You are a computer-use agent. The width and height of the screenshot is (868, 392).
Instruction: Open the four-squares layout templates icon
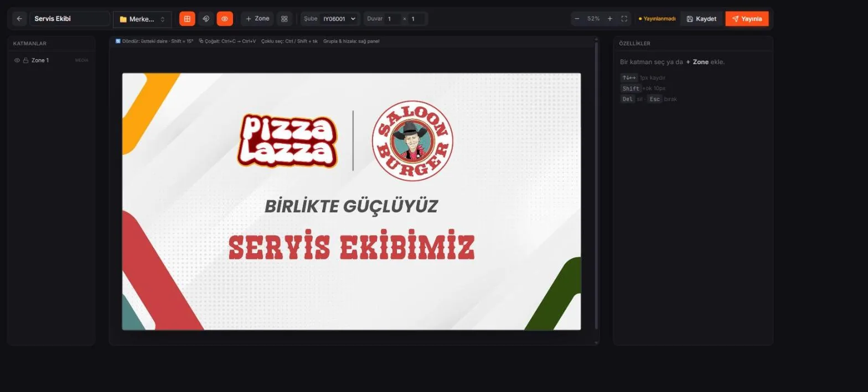285,19
